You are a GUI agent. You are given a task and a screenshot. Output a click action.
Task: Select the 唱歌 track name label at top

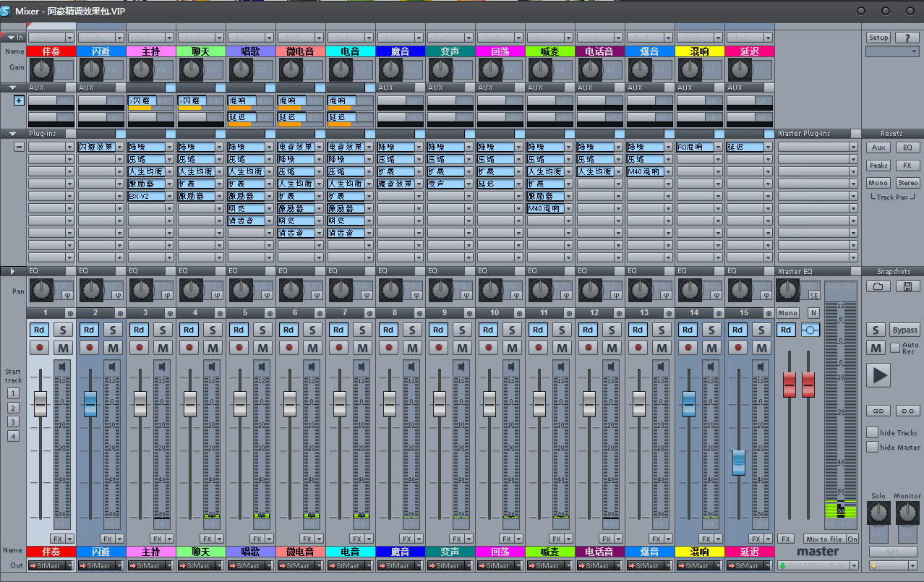pos(251,51)
